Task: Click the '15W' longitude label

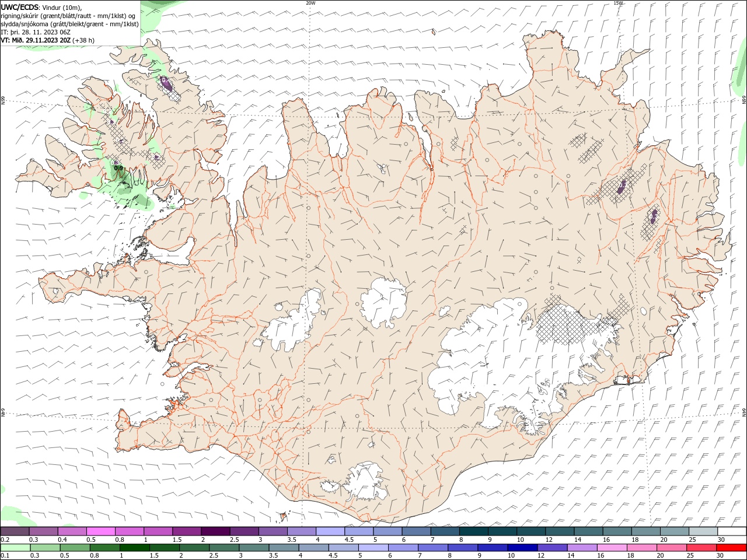Action: coord(618,3)
